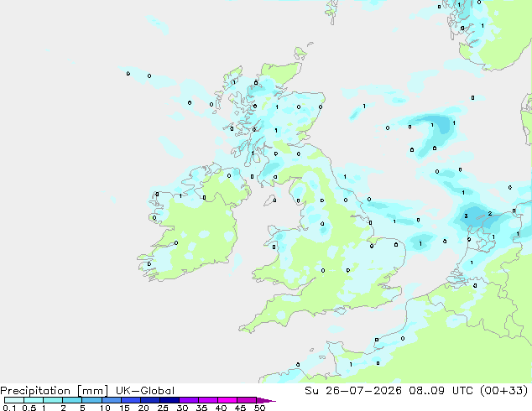Click the legend label '10'

tap(105, 408)
